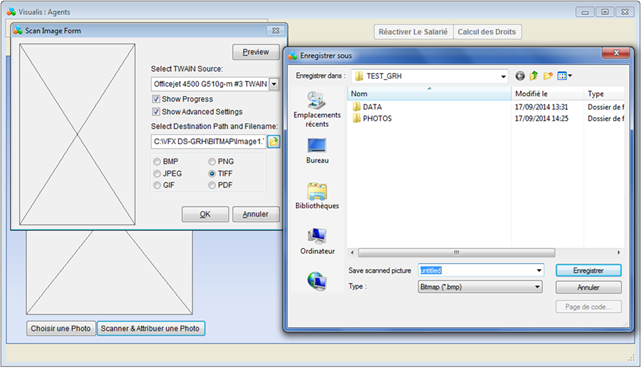The image size is (641, 368).
Task: Click the scan preview area in Scan Image Form
Action: (77, 134)
